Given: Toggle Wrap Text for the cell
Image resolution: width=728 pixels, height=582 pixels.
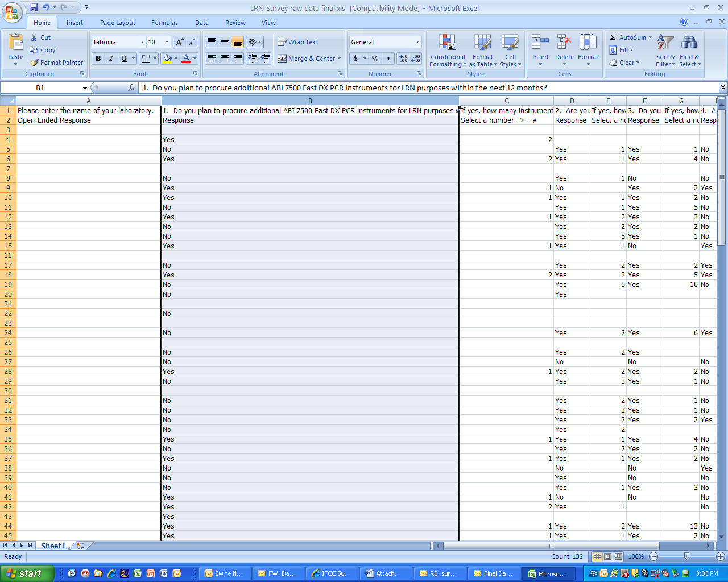Looking at the screenshot, I should pos(297,42).
